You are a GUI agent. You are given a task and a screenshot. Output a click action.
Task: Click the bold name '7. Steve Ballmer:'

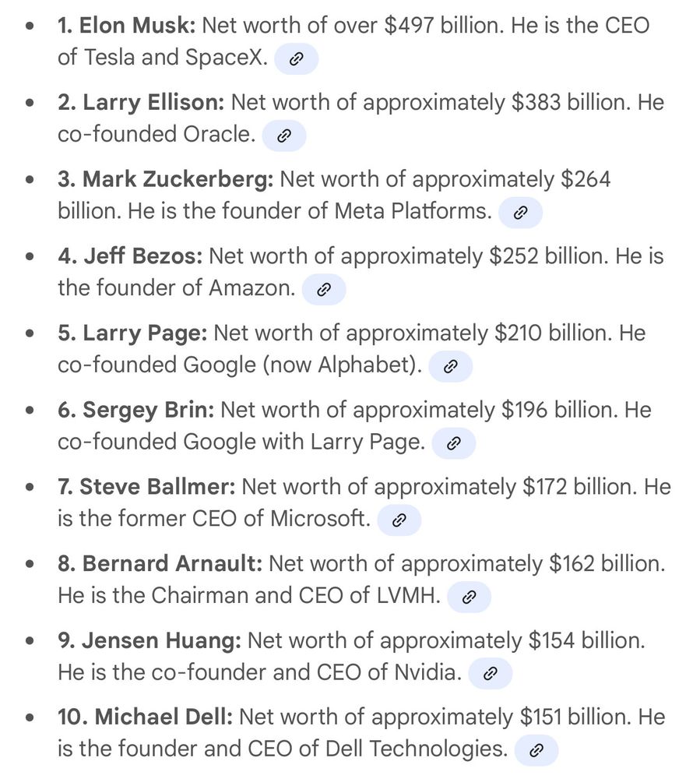146,487
